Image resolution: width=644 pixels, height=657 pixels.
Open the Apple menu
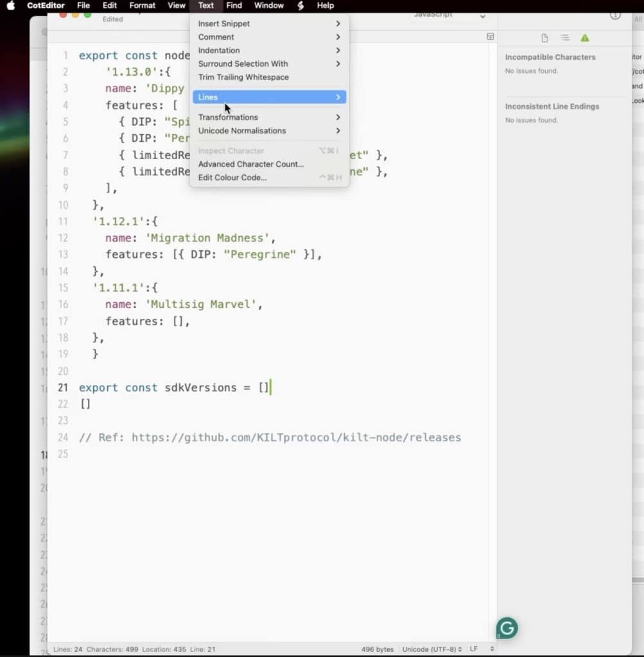click(x=10, y=5)
